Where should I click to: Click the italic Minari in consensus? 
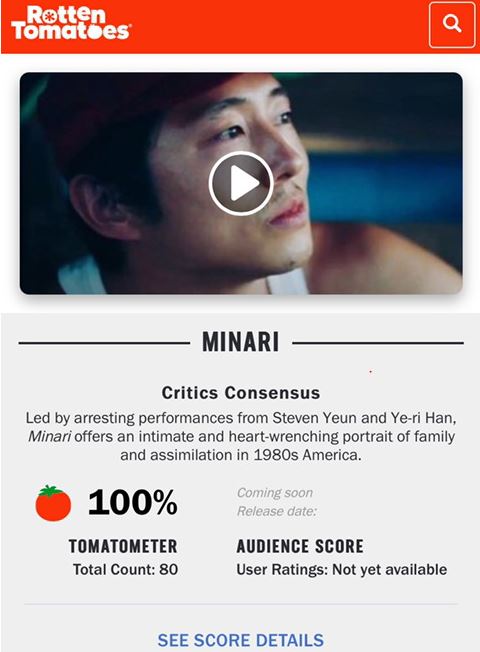tap(49, 436)
